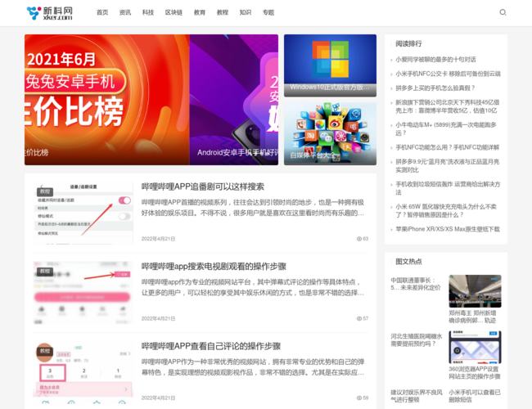Image resolution: width=532 pixels, height=409 pixels.
Task: Click the 阅读排行 section heading
Action: pos(408,43)
